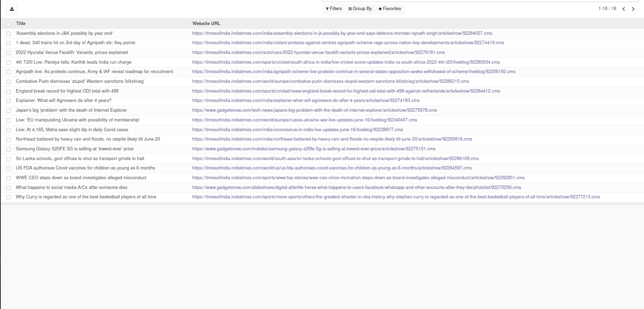Go to the previous page arrow
This screenshot has width=644, height=309.
(x=624, y=9)
